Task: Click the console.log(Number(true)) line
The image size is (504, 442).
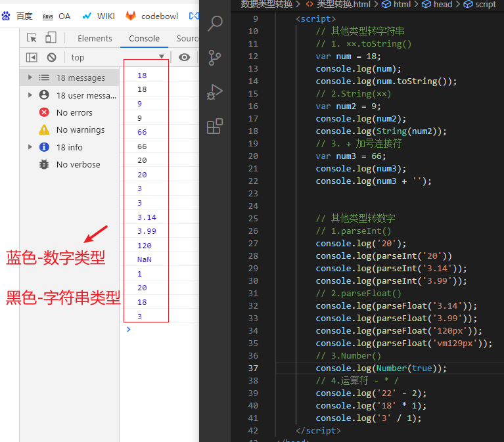Action: tap(381, 368)
